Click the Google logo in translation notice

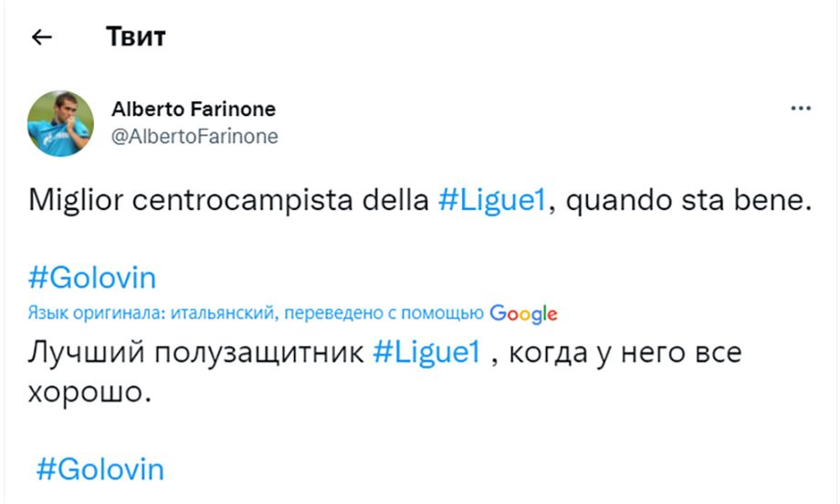point(523,313)
